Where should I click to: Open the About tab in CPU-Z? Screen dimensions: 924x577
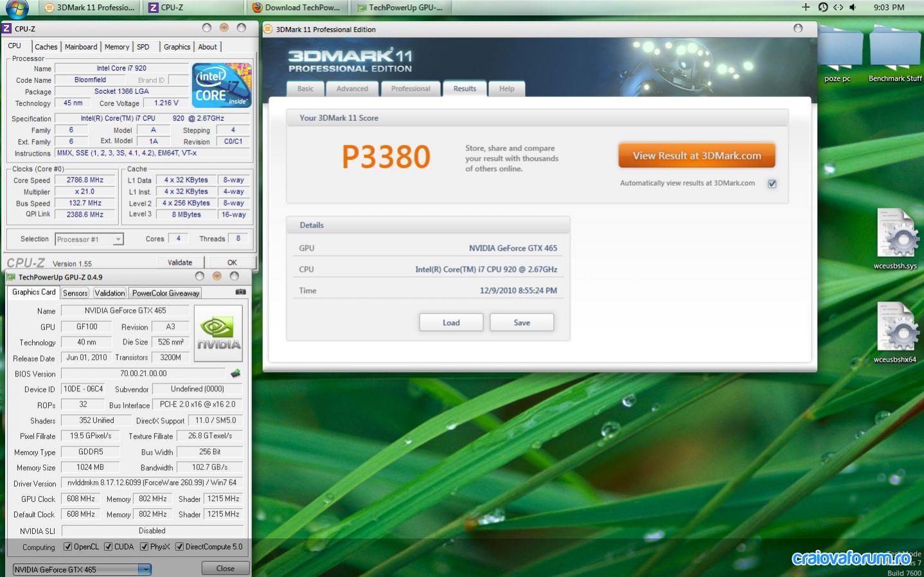coord(207,47)
